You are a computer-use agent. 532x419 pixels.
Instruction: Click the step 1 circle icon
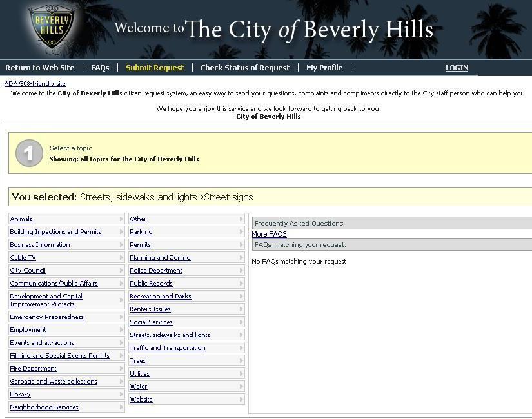click(29, 153)
